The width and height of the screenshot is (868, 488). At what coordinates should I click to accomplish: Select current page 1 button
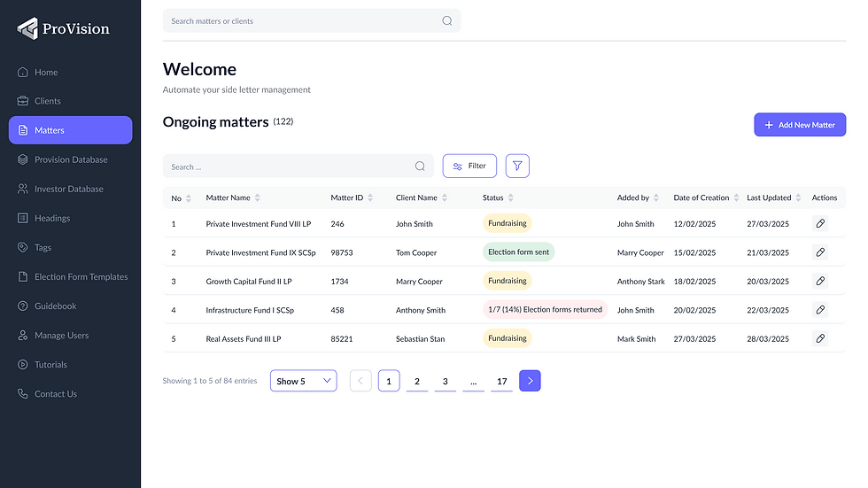click(x=389, y=381)
